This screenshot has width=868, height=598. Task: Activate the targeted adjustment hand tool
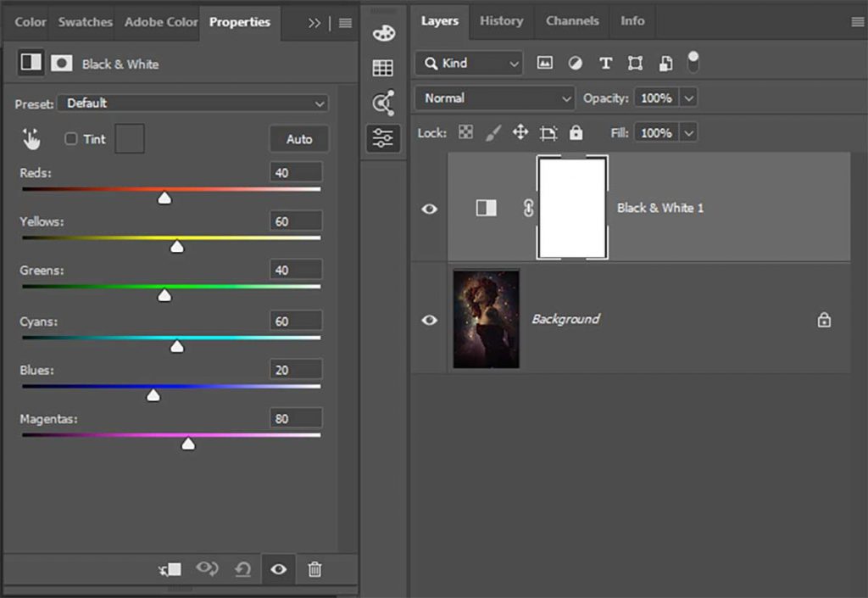click(31, 138)
